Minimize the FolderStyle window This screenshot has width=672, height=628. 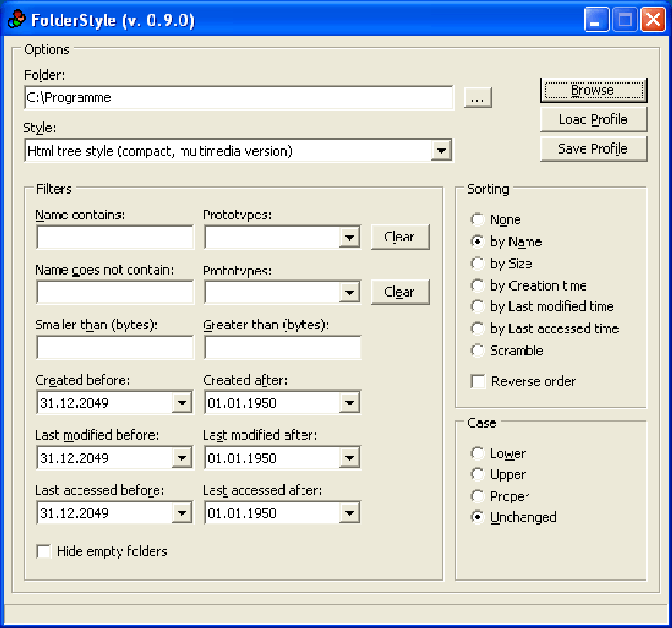click(x=597, y=20)
